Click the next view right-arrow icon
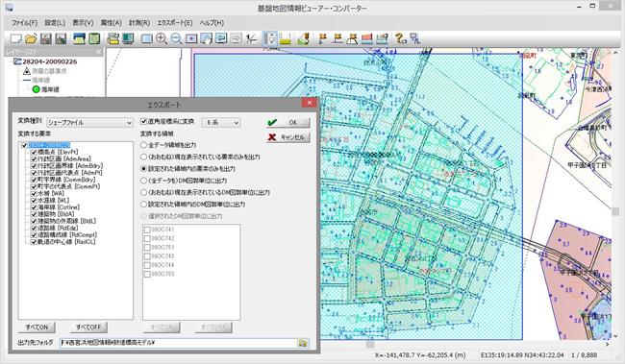The height and width of the screenshot is (364, 625). click(x=236, y=38)
